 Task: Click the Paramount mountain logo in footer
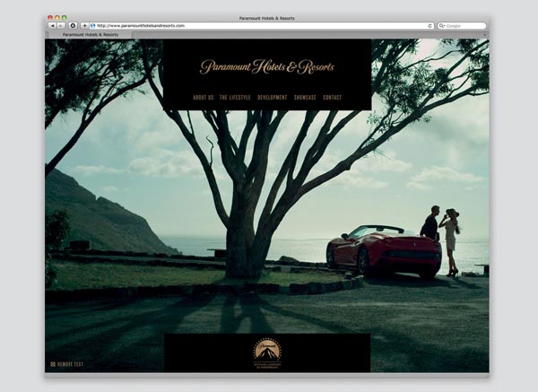(x=266, y=351)
